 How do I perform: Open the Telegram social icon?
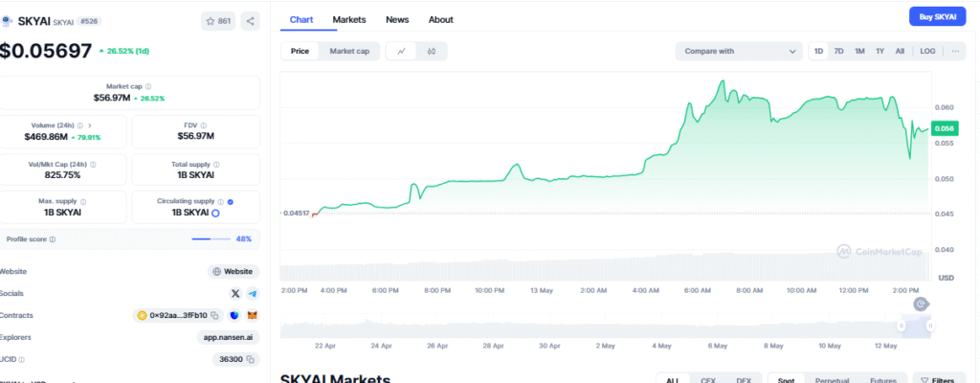(253, 294)
